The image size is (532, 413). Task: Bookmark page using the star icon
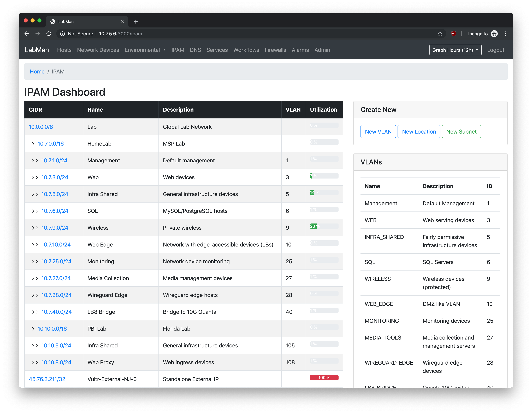440,34
